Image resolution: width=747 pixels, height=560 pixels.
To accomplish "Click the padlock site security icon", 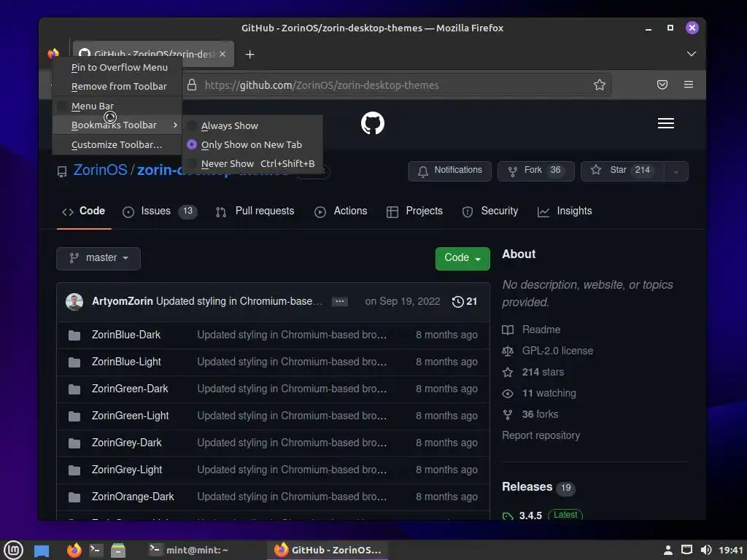I will tap(192, 85).
